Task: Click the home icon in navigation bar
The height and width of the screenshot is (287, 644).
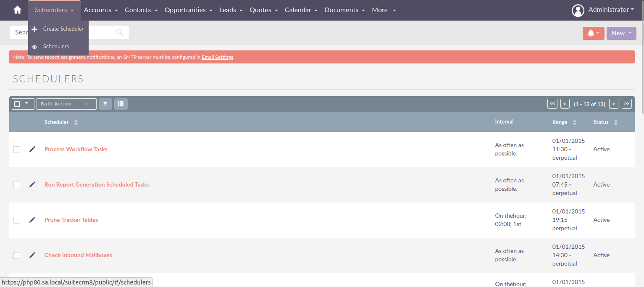Action: tap(16, 9)
